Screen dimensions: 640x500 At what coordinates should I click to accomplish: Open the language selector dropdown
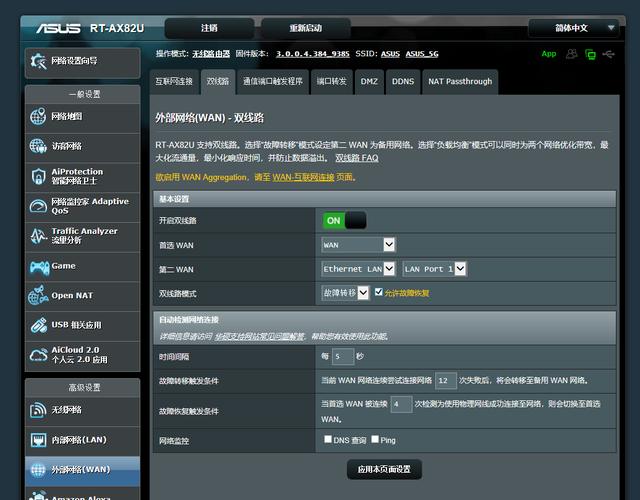tap(573, 28)
